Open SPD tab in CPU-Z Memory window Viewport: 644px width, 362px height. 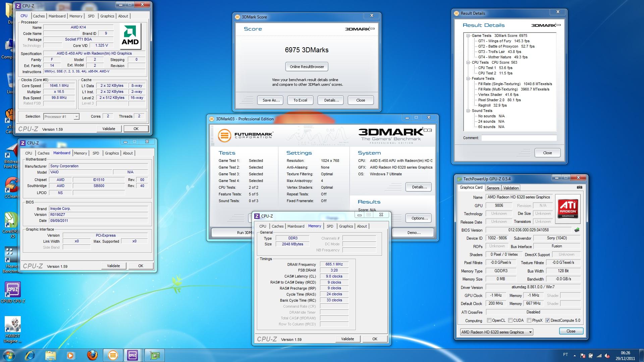pyautogui.click(x=330, y=226)
